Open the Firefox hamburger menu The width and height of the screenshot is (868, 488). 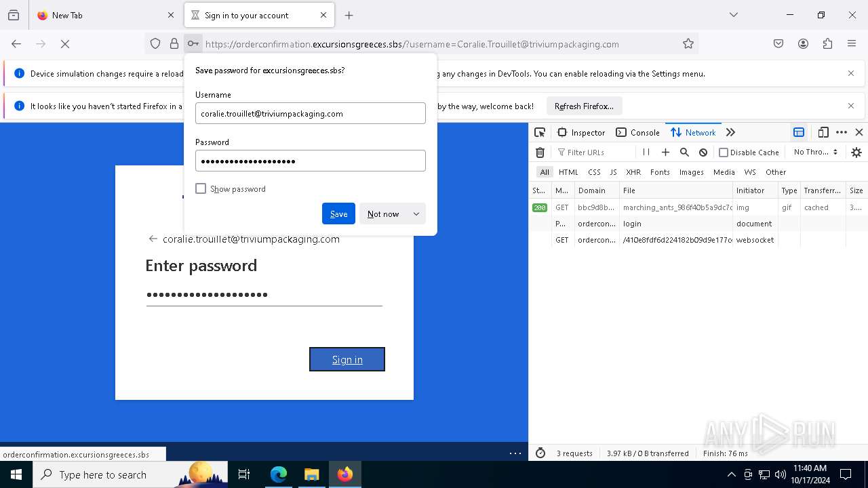[852, 44]
